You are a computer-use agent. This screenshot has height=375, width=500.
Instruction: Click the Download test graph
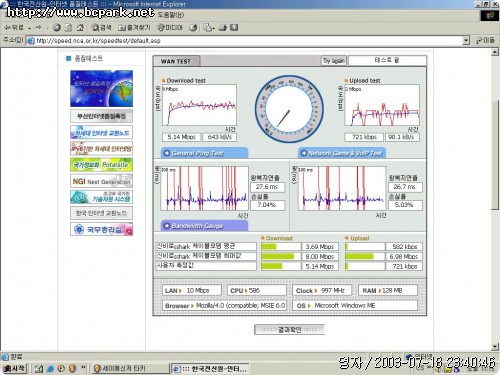[x=199, y=105]
